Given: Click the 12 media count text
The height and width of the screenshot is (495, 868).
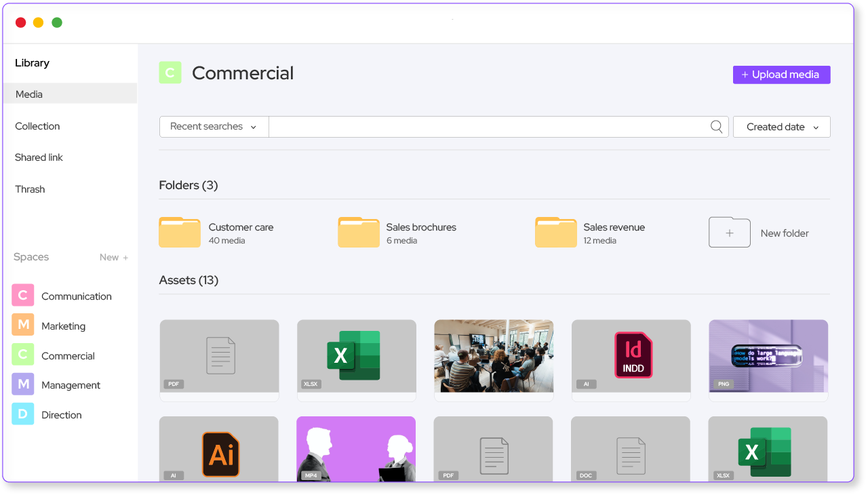Looking at the screenshot, I should point(600,241).
